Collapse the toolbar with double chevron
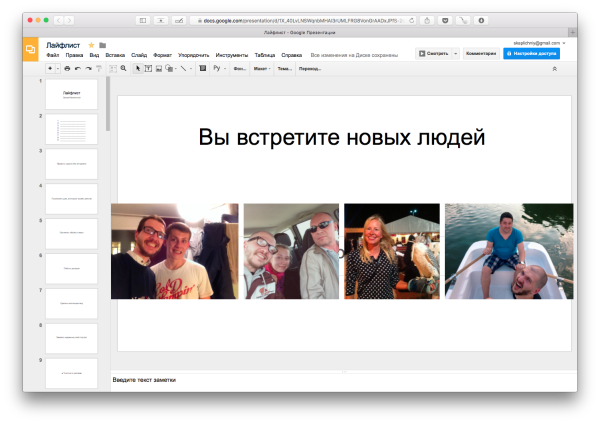600x424 pixels. tap(555, 69)
